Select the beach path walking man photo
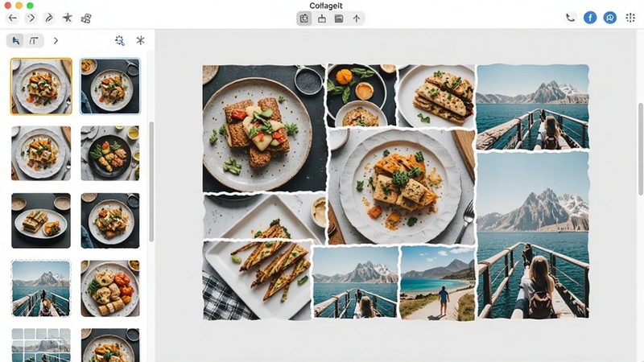644x362 pixels. [438, 283]
